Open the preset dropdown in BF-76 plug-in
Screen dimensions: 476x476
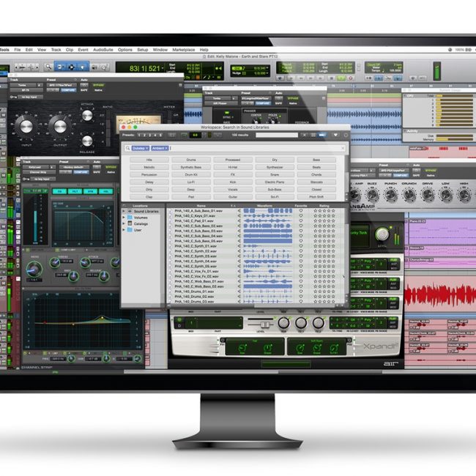coord(61,85)
